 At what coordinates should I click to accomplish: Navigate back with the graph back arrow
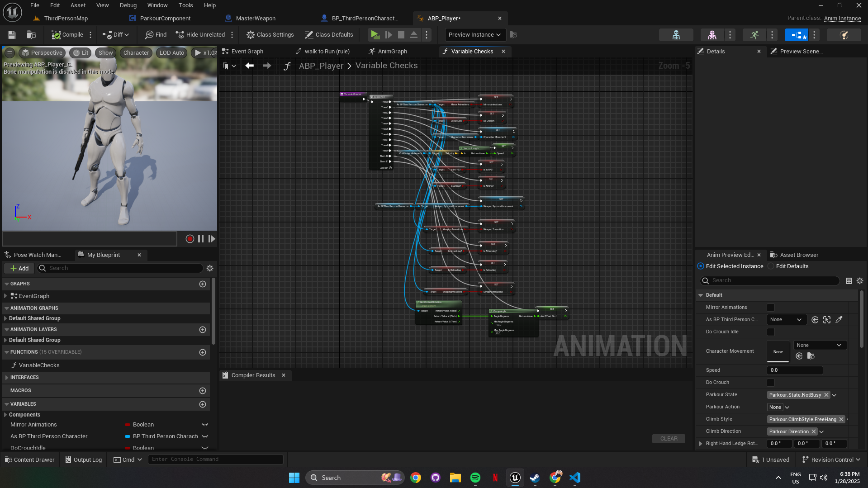click(x=249, y=66)
